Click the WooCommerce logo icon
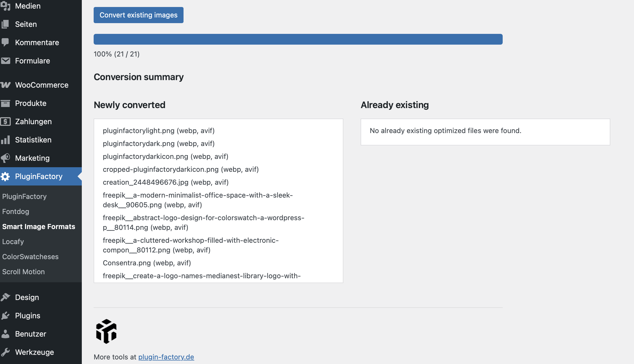This screenshot has width=634, height=364. [5, 85]
